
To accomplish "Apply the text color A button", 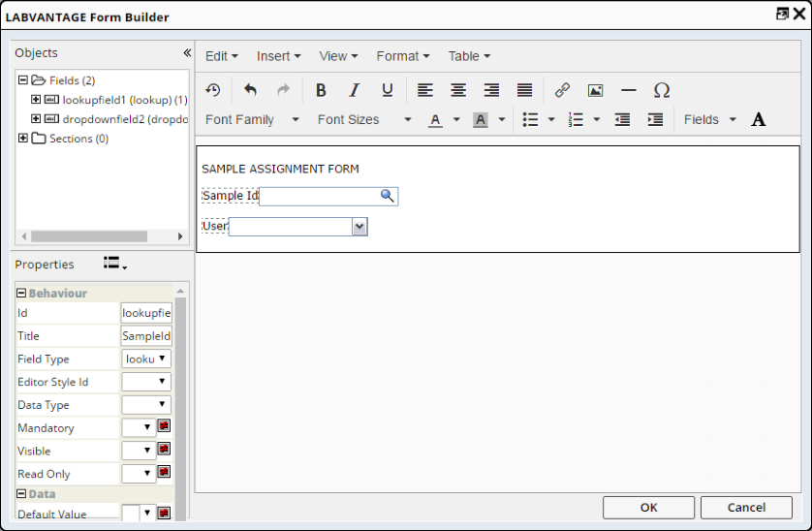I will [x=435, y=120].
